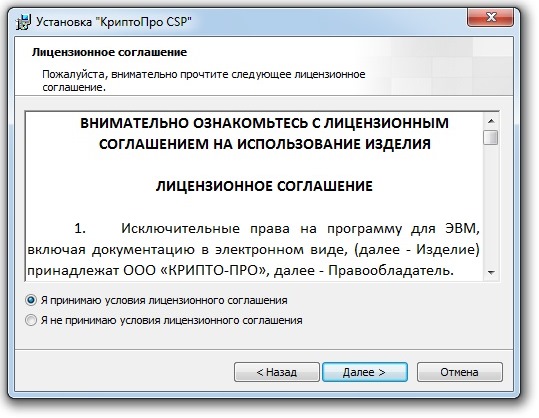Cancel the installation with 'Отмена'
539x418 pixels.
pos(460,372)
